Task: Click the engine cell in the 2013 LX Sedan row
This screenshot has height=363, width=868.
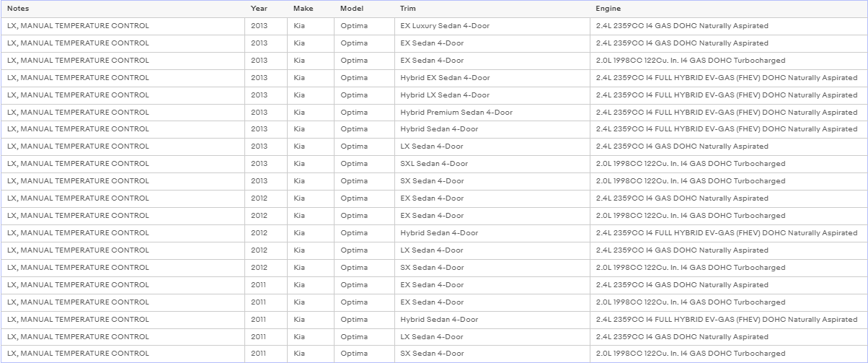Action: pyautogui.click(x=728, y=146)
